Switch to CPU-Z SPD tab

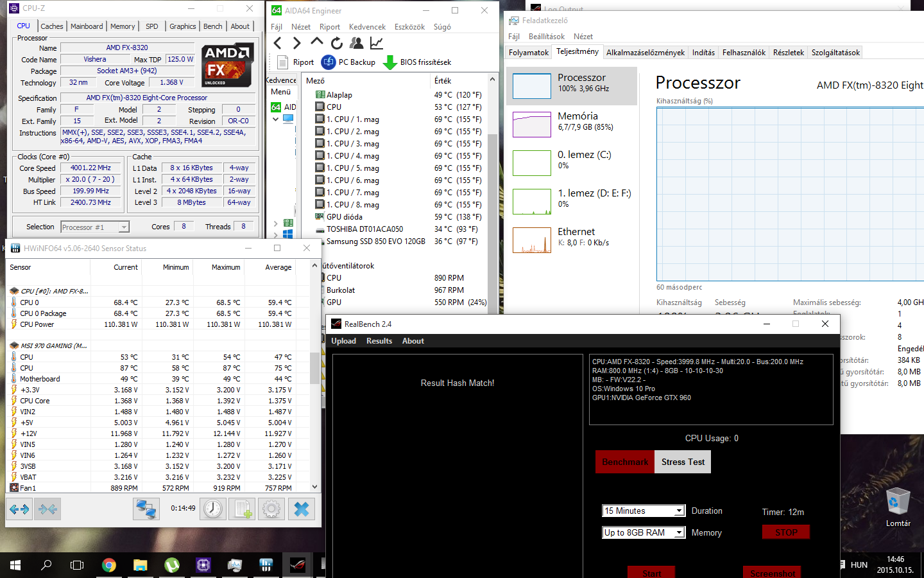[152, 26]
